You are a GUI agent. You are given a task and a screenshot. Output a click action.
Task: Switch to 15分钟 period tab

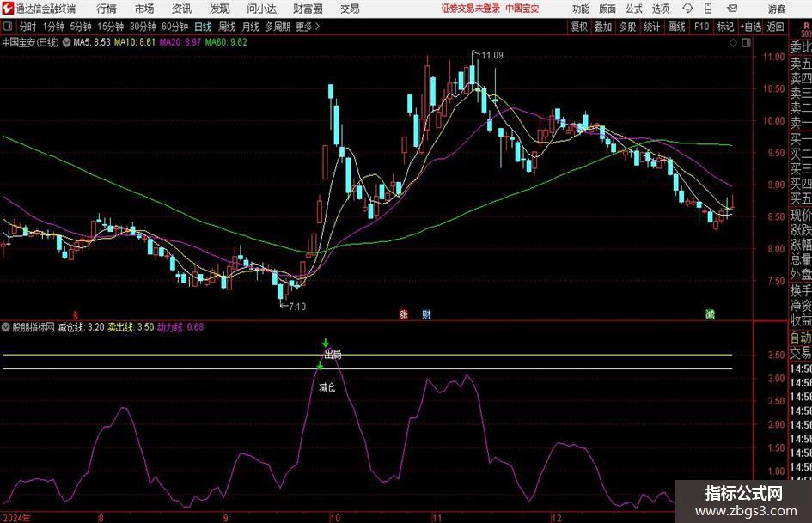coord(110,27)
